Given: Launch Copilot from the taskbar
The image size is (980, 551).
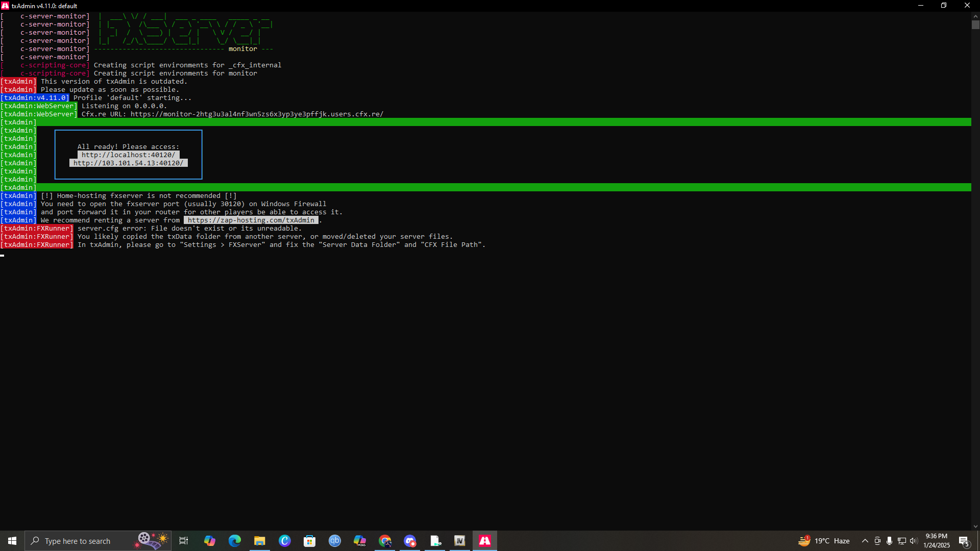Looking at the screenshot, I should (x=210, y=541).
